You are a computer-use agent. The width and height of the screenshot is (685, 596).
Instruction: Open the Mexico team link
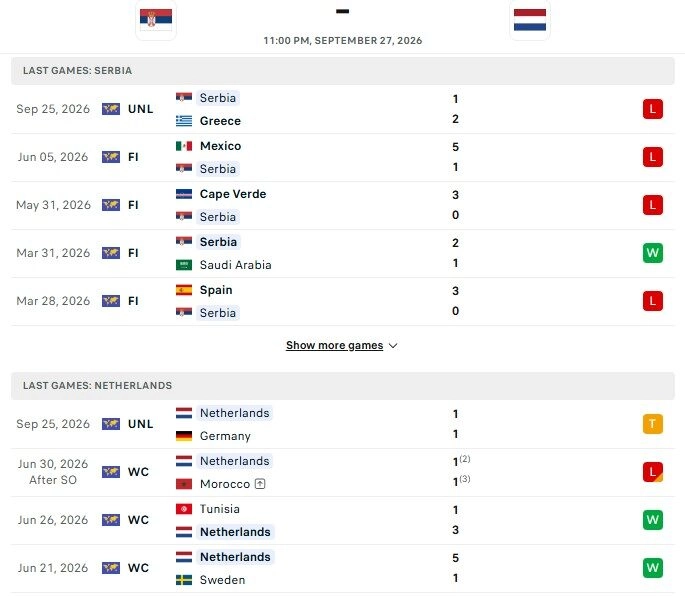[220, 146]
